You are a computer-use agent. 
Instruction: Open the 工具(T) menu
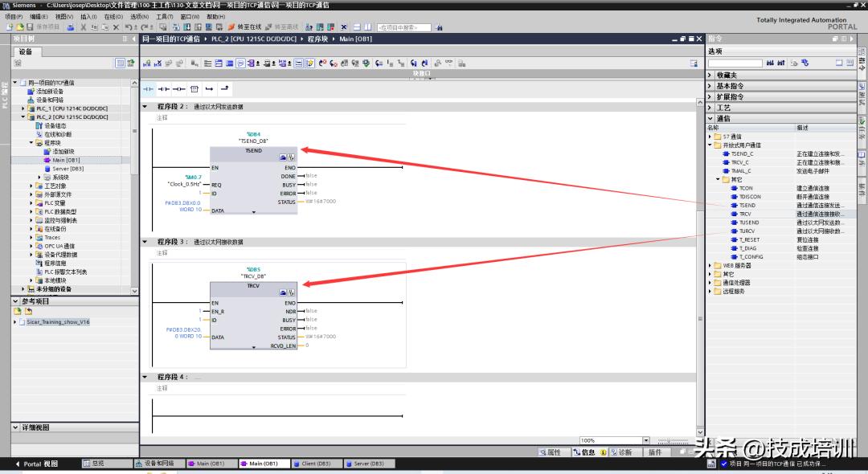pos(165,17)
